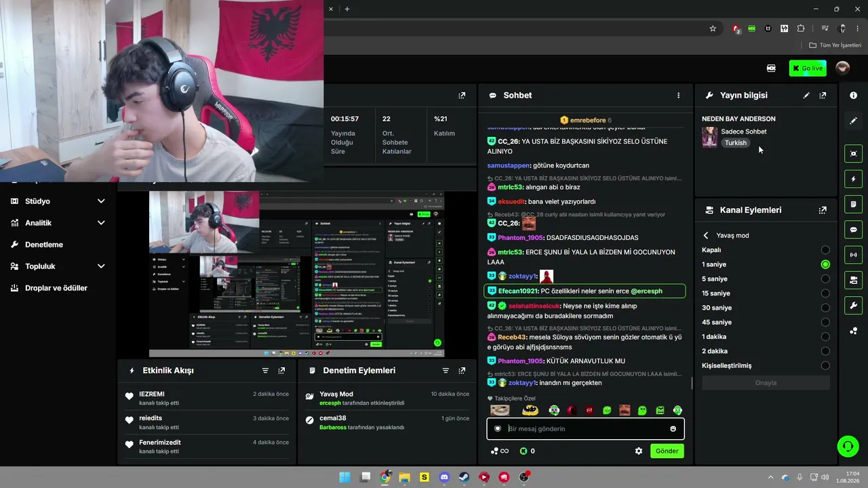
Task: Open OBS Studio from the taskbar
Action: click(524, 477)
